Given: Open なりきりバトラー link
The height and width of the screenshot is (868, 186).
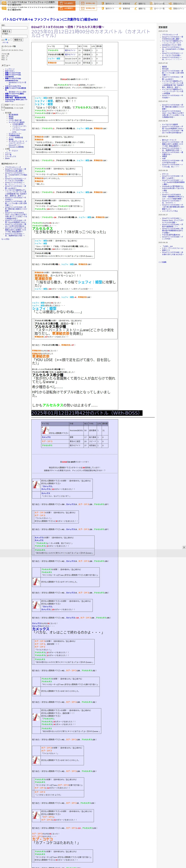Looking at the screenshot, I should click(x=15, y=134).
